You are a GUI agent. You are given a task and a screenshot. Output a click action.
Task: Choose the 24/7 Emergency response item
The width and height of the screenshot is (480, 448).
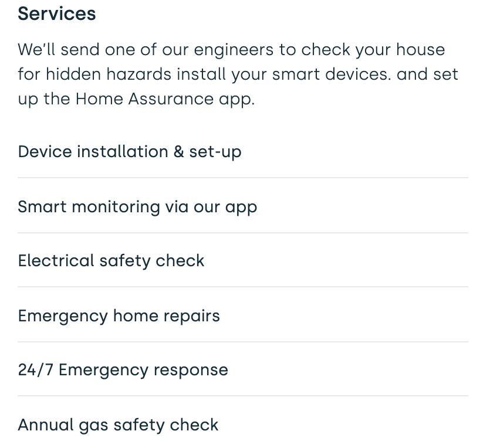(243, 369)
